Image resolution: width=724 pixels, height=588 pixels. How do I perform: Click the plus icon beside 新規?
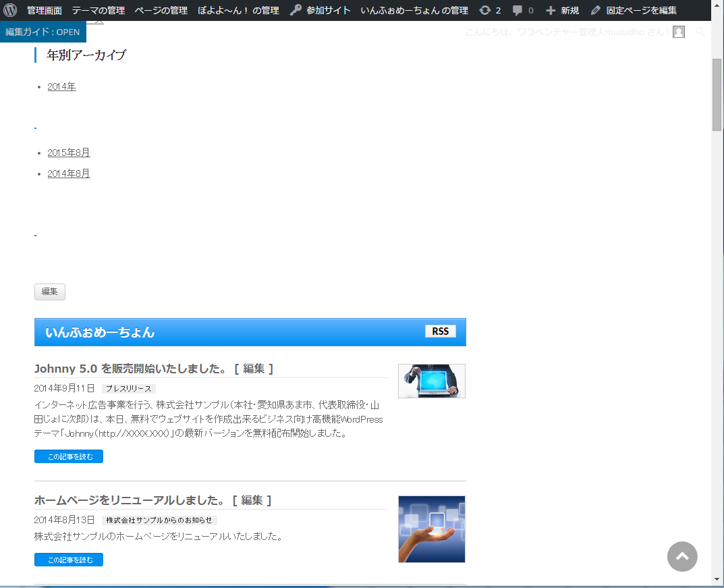pyautogui.click(x=551, y=10)
